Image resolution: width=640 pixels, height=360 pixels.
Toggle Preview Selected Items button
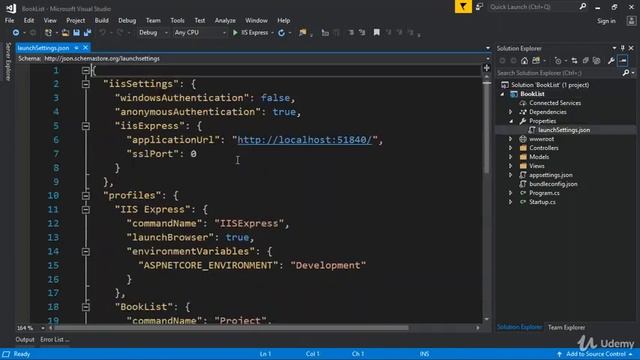click(x=623, y=61)
